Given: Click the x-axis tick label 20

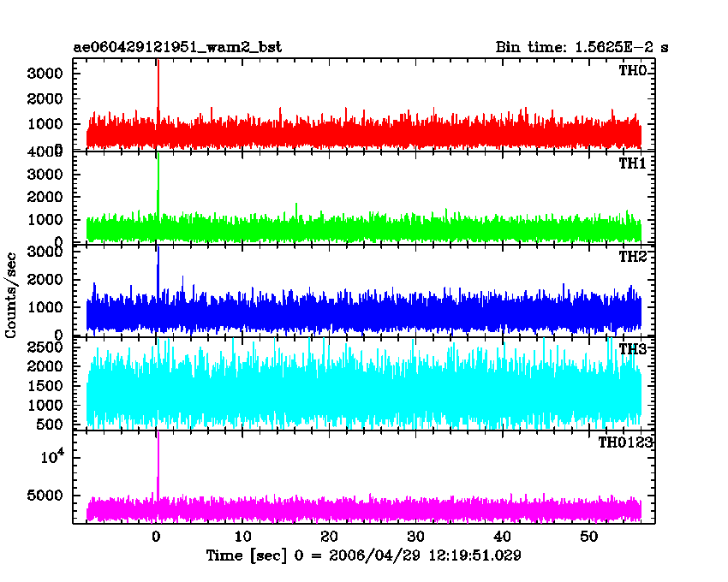Looking at the screenshot, I should pyautogui.click(x=329, y=537).
